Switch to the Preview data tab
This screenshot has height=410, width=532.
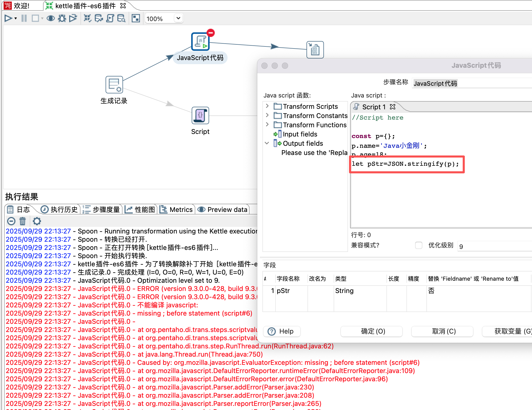click(x=223, y=210)
